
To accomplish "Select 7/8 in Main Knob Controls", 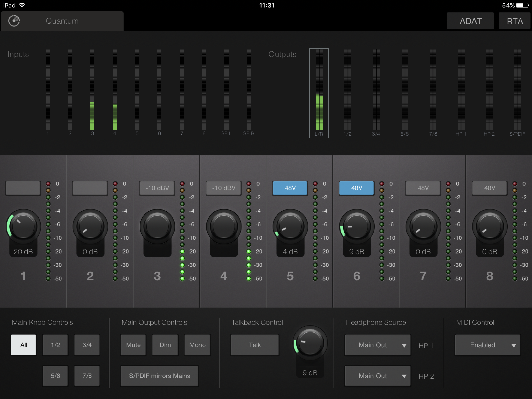I will pyautogui.click(x=87, y=376).
